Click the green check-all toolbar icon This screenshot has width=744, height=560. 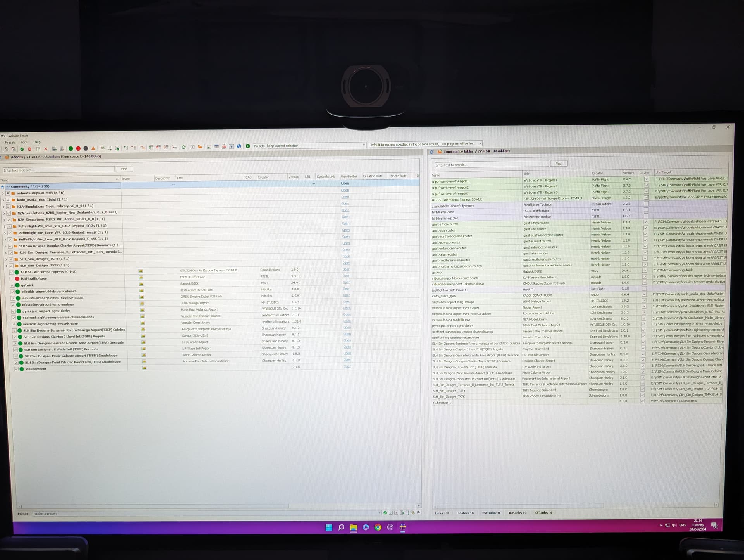22,149
